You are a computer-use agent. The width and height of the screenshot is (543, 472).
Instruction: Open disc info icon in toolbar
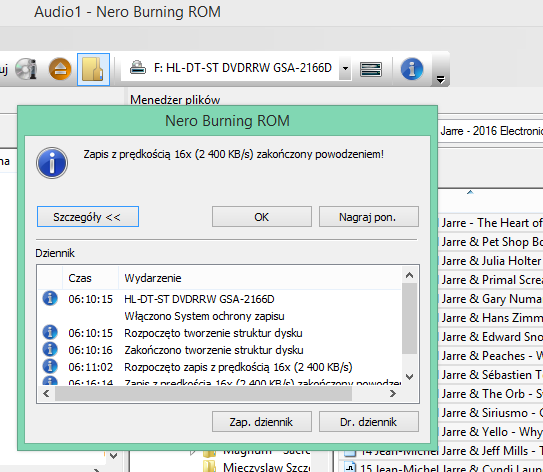(x=26, y=69)
